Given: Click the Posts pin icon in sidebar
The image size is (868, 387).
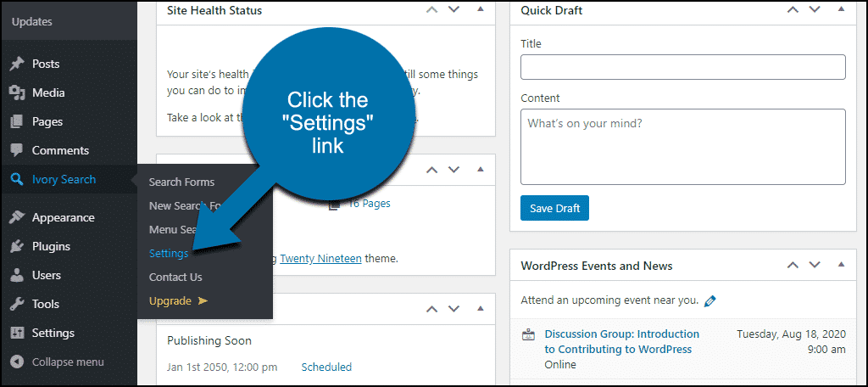Looking at the screenshot, I should [x=16, y=64].
